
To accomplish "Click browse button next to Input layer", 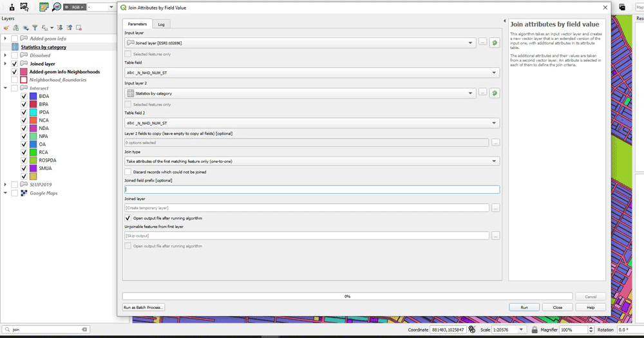I will pos(482,42).
